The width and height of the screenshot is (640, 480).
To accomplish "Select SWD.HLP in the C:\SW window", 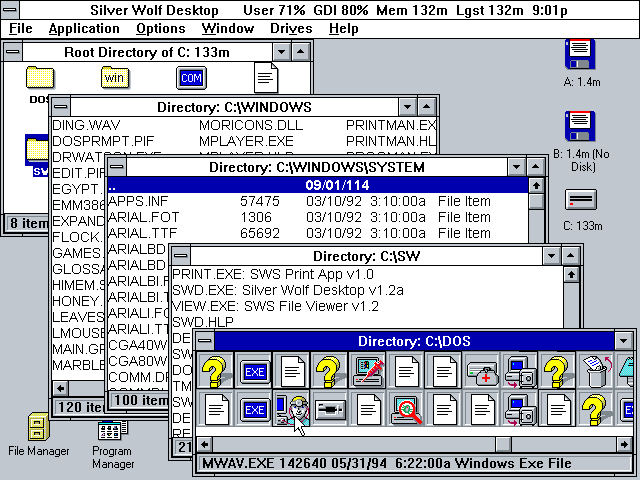I will pos(203,322).
